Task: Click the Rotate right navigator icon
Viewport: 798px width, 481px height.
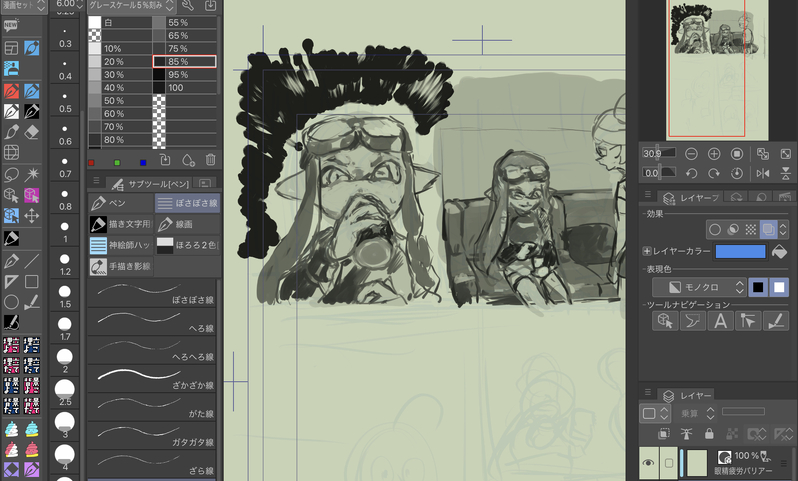Action: (x=714, y=174)
